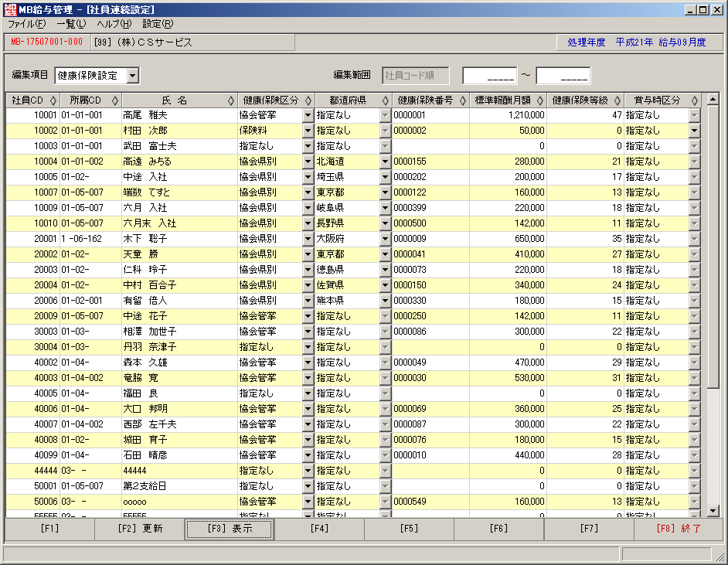The image size is (728, 565).
Task: Click the end range input field
Action: point(563,76)
